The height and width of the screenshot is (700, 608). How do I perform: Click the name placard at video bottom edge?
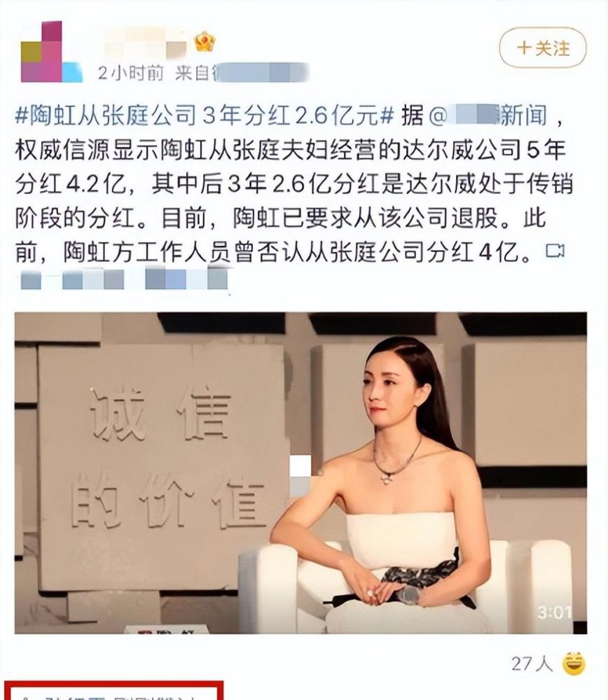tap(166, 629)
